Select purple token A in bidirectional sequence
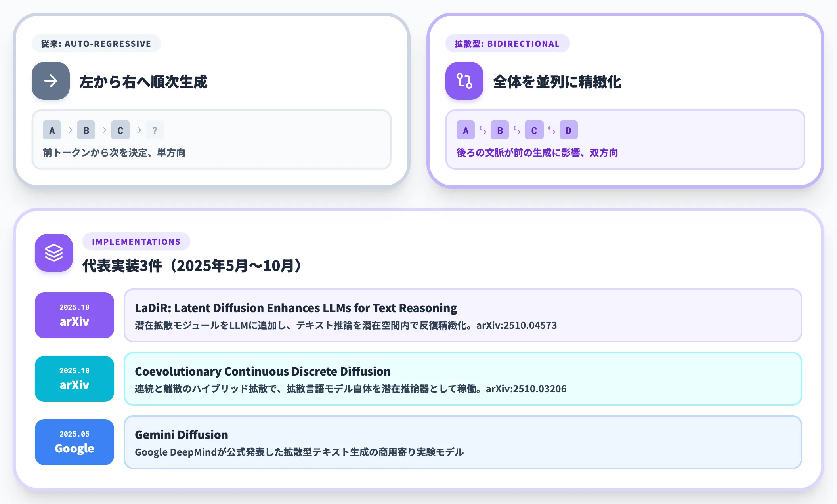The image size is (837, 504). [x=466, y=130]
